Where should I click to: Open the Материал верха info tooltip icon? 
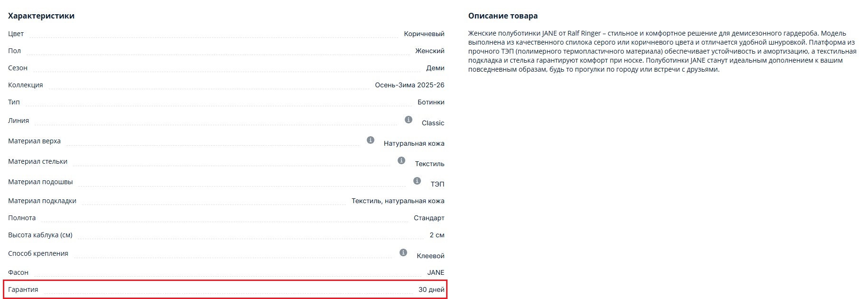(x=371, y=140)
